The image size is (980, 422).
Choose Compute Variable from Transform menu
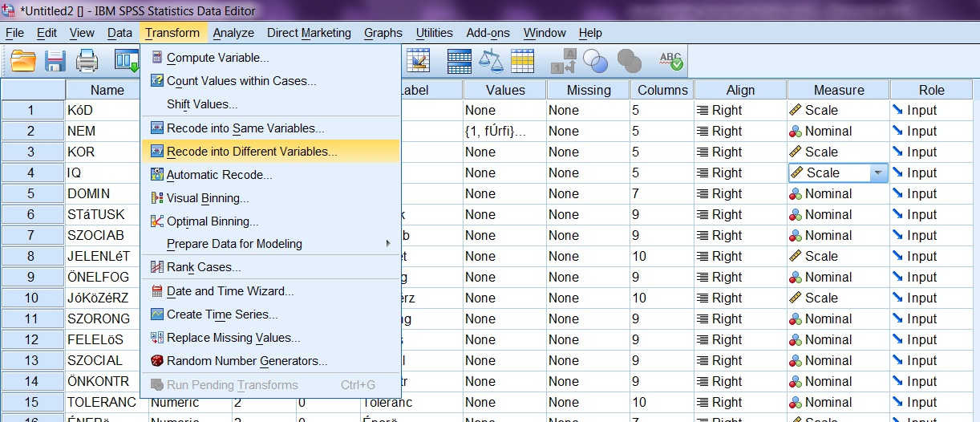tap(217, 58)
